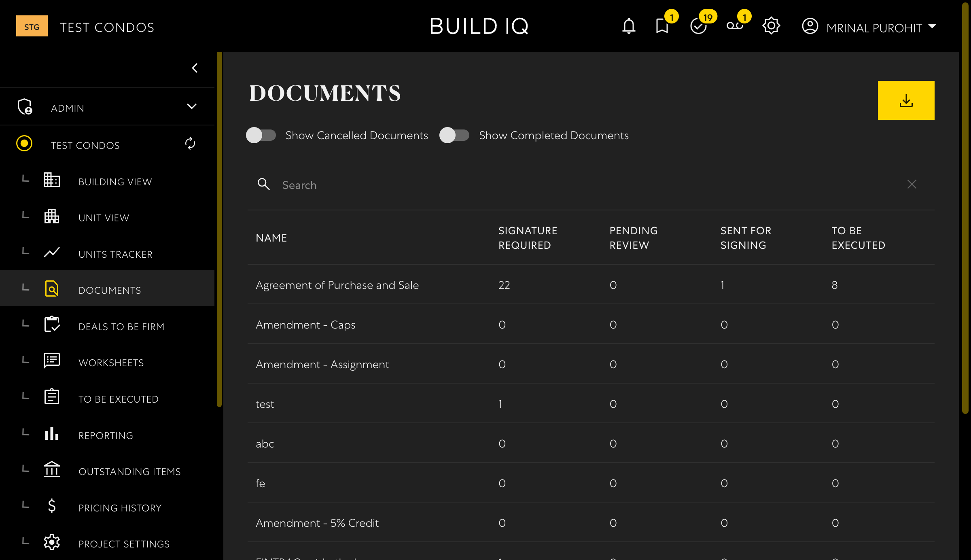Viewport: 971px width, 560px height.
Task: Click the Pricing History dollar icon
Action: [52, 506]
